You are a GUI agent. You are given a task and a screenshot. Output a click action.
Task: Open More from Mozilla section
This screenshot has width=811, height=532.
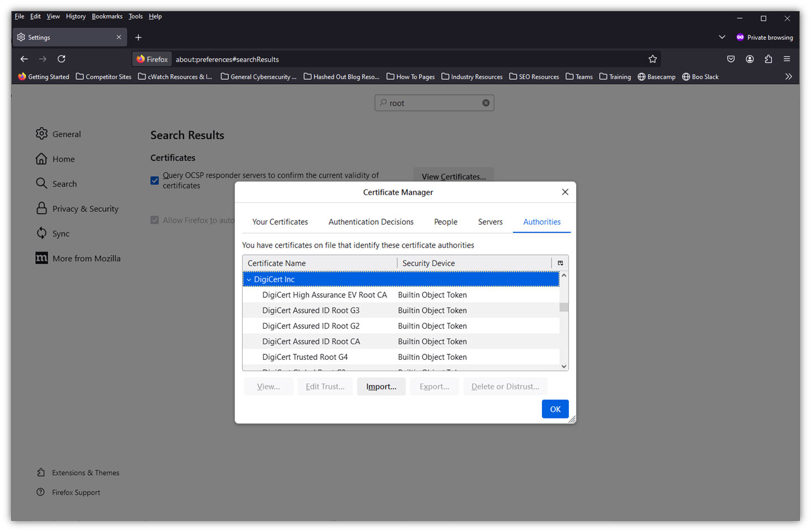click(86, 258)
